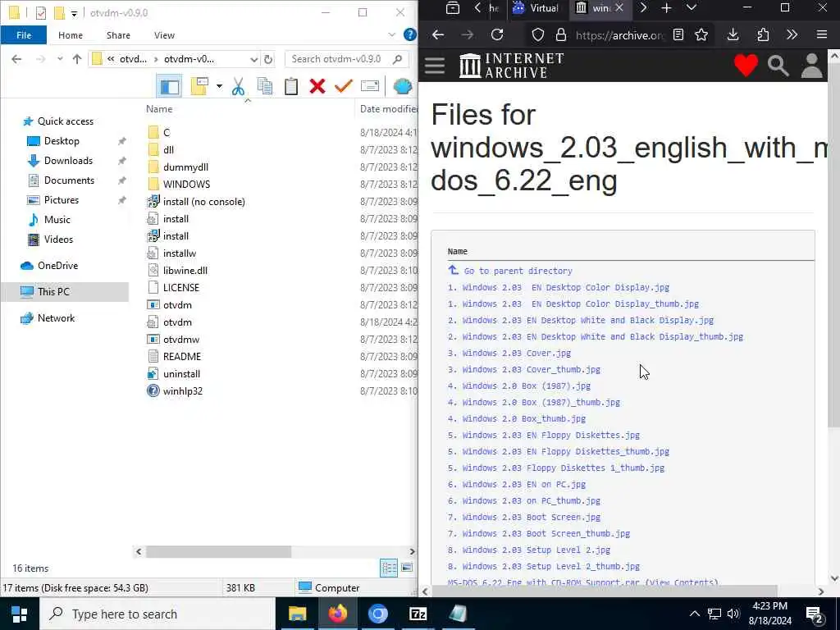This screenshot has height=630, width=840.
Task: Go back in the browser
Action: point(438,34)
